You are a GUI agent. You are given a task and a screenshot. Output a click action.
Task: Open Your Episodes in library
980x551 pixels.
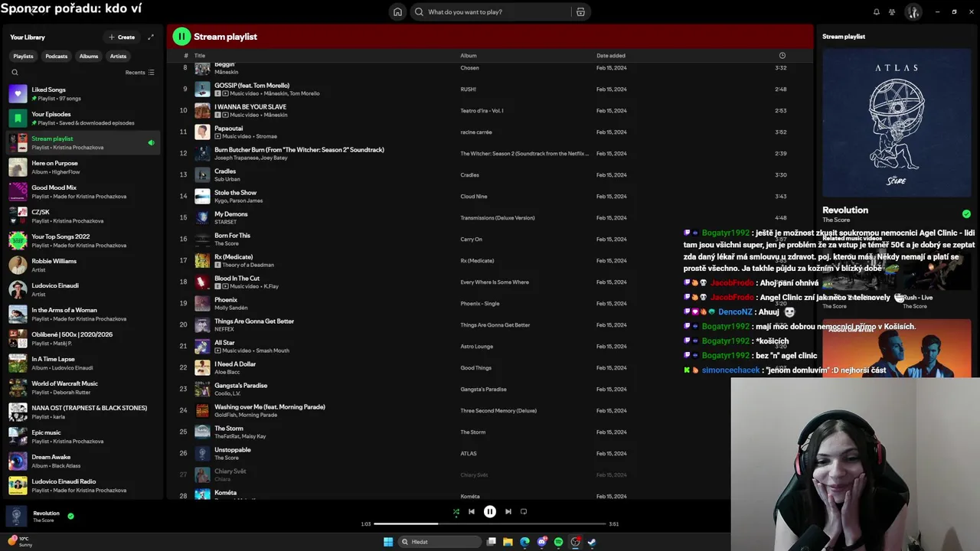(83, 118)
